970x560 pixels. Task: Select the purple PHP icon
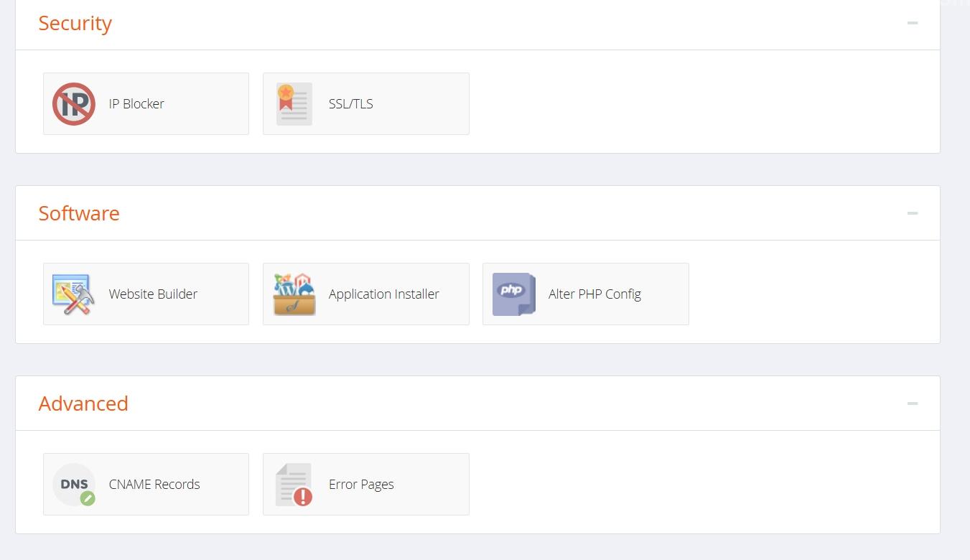pos(514,294)
